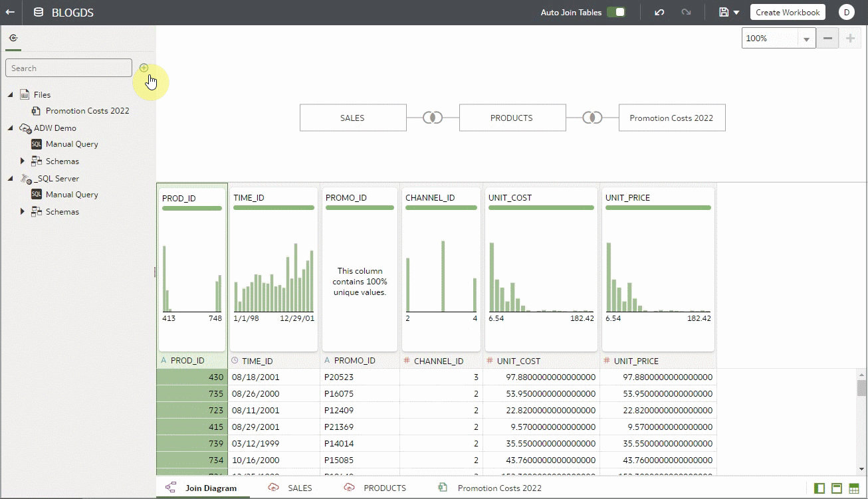Click the Redo icon in the top toolbar
Image resolution: width=868 pixels, height=499 pixels.
[x=687, y=12]
